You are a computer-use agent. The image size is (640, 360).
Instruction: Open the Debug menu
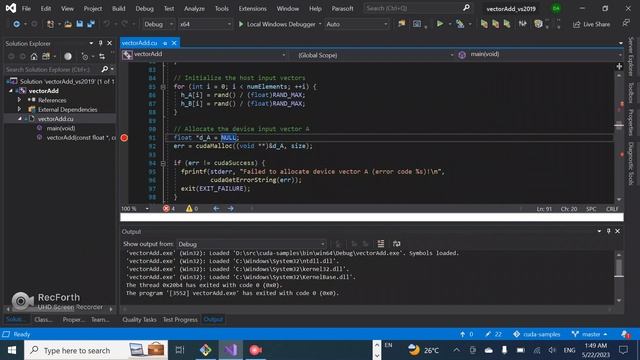[144, 8]
